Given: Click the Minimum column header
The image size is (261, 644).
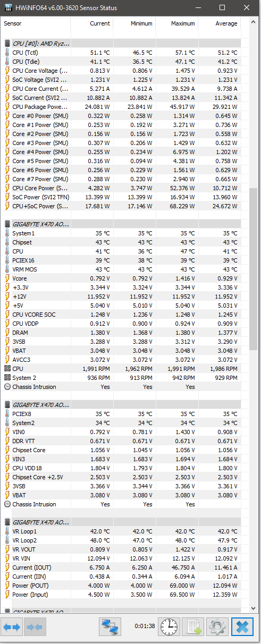Looking at the screenshot, I should (x=134, y=24).
